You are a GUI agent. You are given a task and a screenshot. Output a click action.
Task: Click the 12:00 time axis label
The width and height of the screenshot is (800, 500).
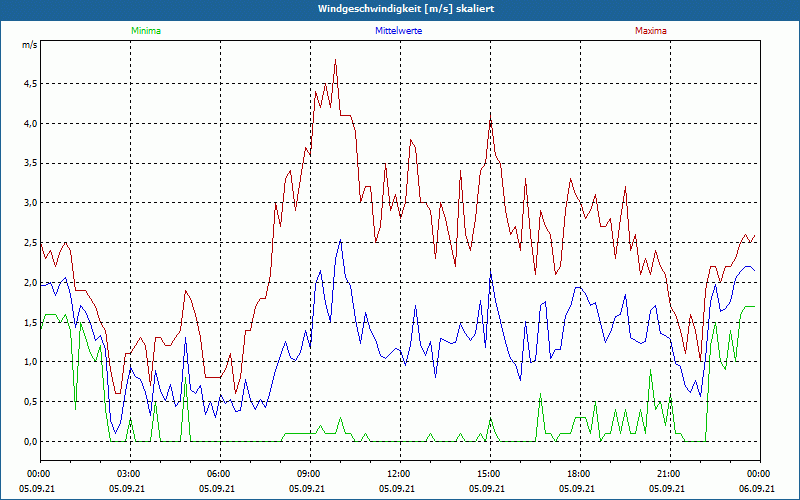tap(398, 474)
